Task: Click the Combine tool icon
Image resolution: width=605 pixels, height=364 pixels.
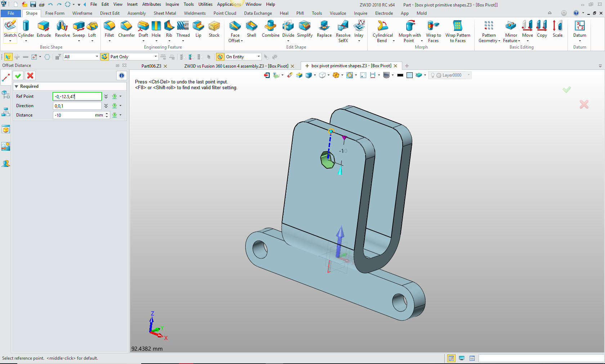Action: tap(270, 29)
